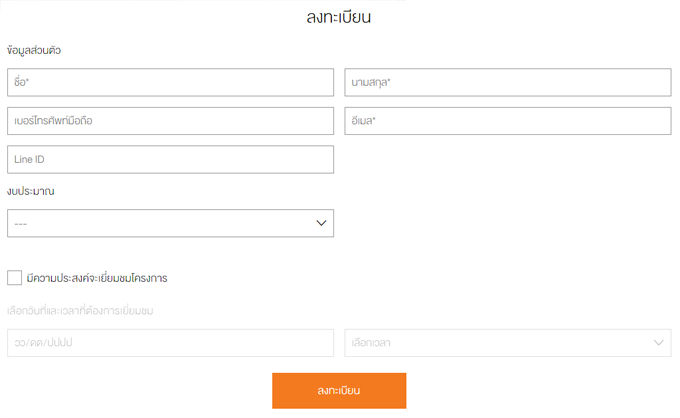
Task: Click the budget dropdown chevron arrow
Action: pyautogui.click(x=321, y=223)
